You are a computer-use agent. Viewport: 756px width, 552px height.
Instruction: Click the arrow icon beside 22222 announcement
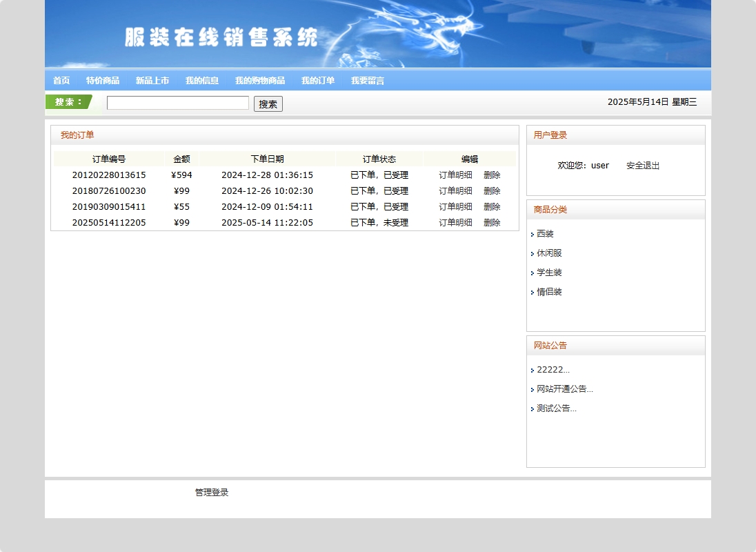coord(533,369)
